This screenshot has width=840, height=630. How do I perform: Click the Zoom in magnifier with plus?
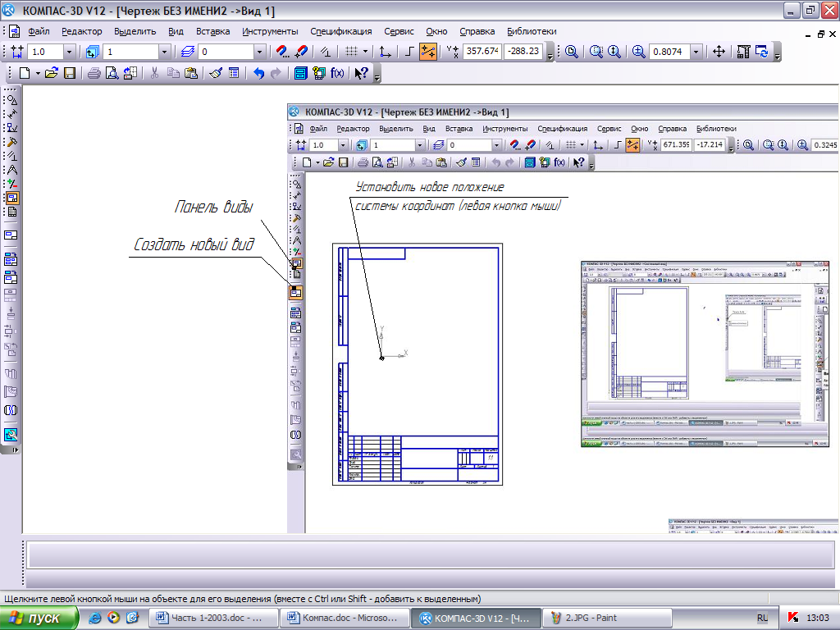click(638, 52)
